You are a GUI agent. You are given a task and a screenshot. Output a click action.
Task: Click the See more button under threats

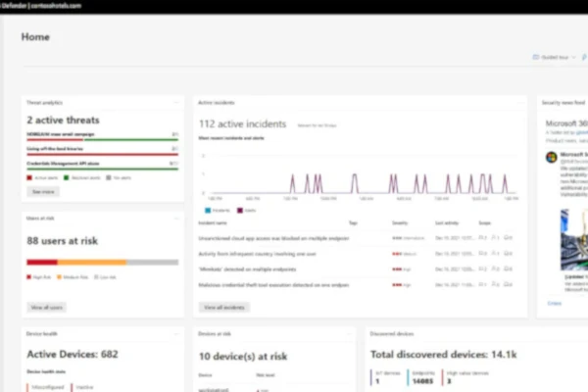pyautogui.click(x=43, y=192)
